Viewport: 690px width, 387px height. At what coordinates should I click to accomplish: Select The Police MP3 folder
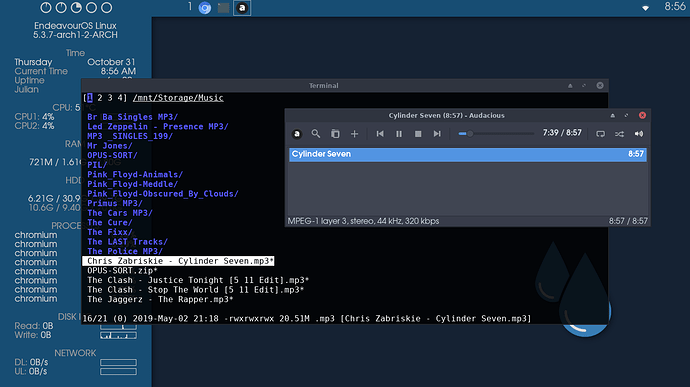(x=125, y=251)
